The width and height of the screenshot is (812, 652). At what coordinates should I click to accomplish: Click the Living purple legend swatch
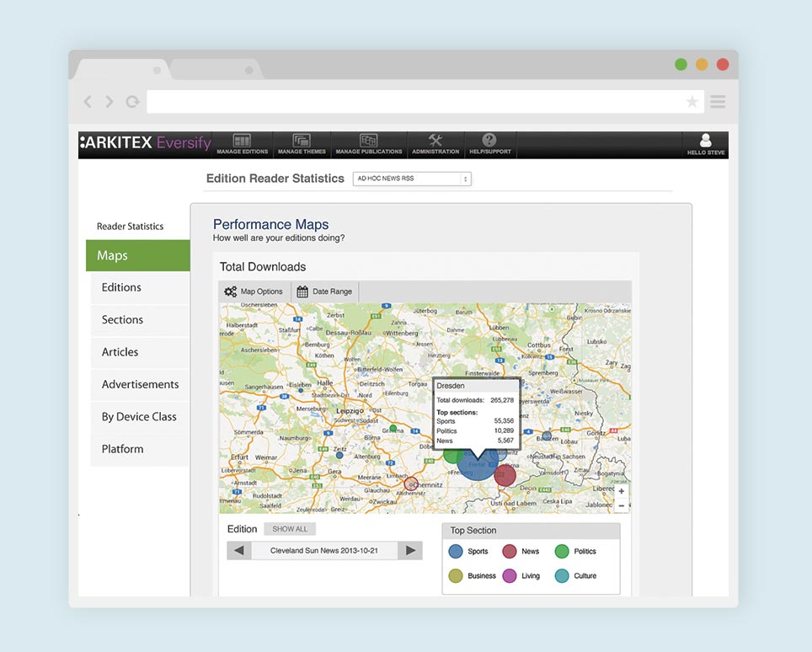[x=510, y=575]
